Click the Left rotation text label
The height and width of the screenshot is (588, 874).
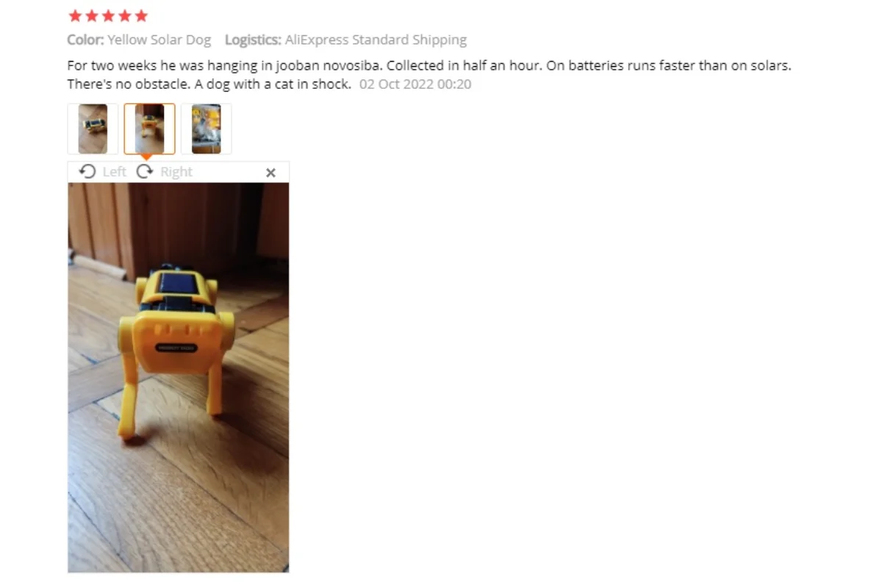tap(114, 172)
